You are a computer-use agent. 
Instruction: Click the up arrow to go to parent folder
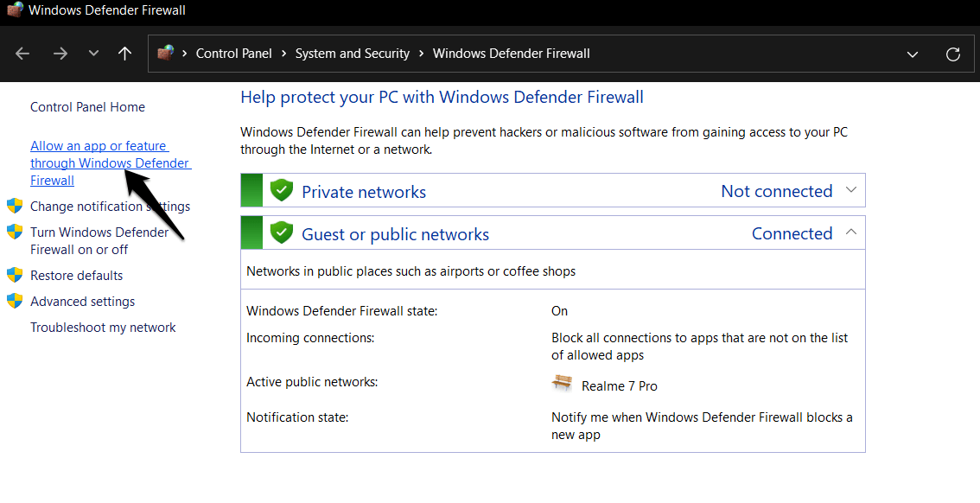click(124, 54)
